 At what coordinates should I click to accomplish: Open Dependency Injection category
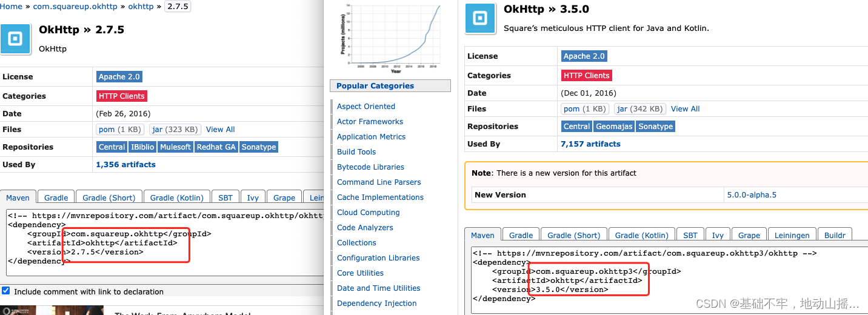click(377, 303)
